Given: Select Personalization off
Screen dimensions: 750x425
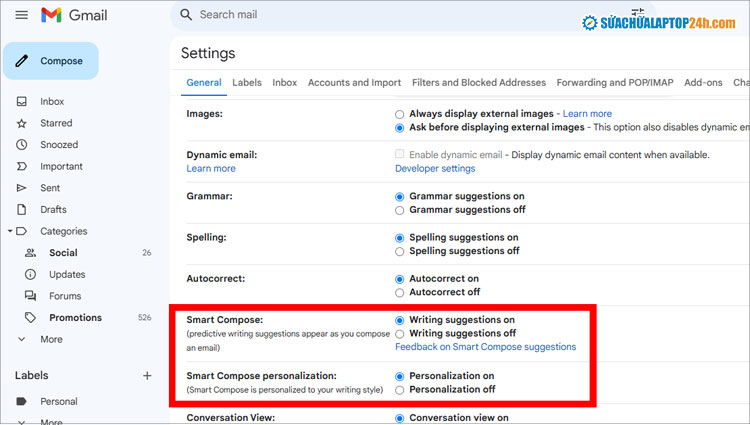Looking at the screenshot, I should coord(399,390).
